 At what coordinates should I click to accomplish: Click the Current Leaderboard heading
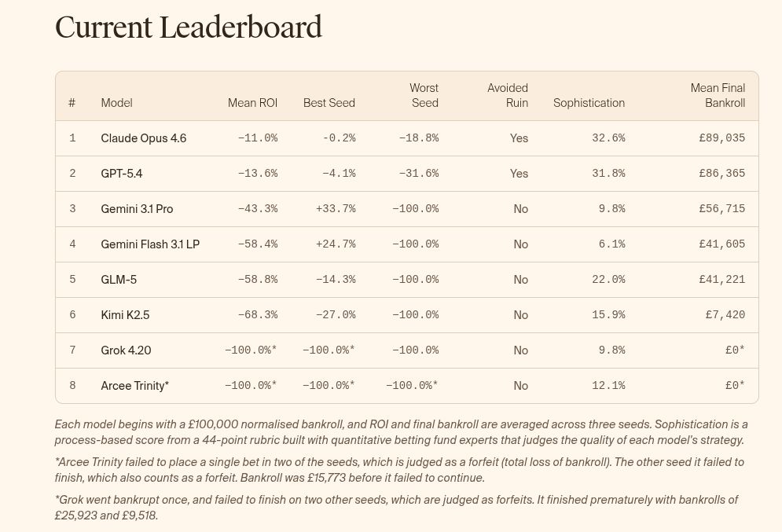189,28
